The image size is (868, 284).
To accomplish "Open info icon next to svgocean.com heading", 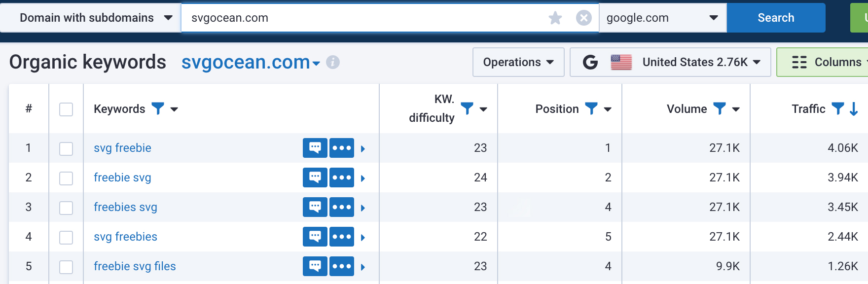I will click(333, 63).
